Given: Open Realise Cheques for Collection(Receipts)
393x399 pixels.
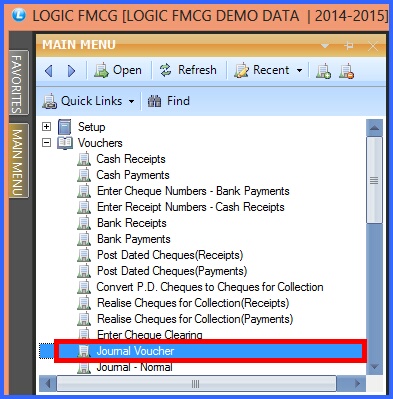Looking at the screenshot, I should click(x=193, y=303).
